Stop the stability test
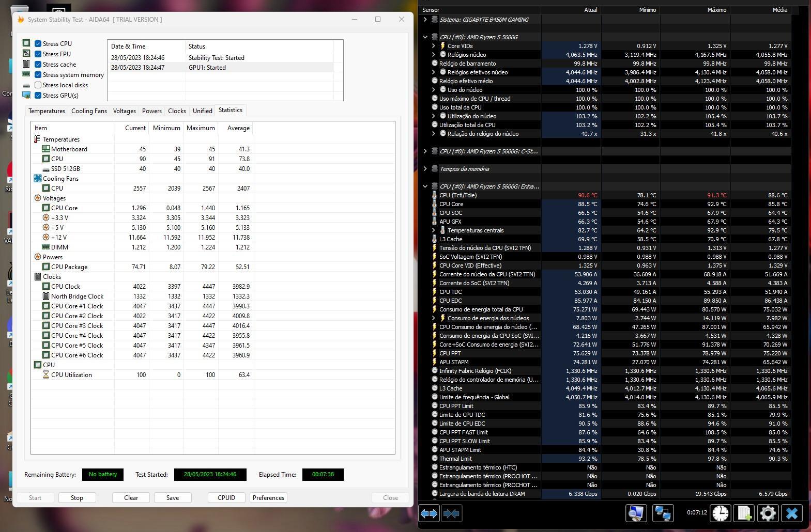811x532 pixels. [77, 498]
